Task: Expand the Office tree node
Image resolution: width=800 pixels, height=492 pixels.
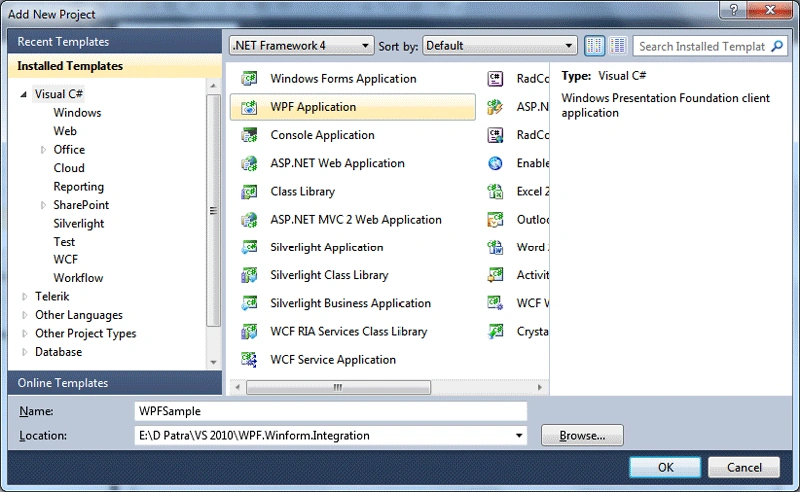Action: [43, 150]
